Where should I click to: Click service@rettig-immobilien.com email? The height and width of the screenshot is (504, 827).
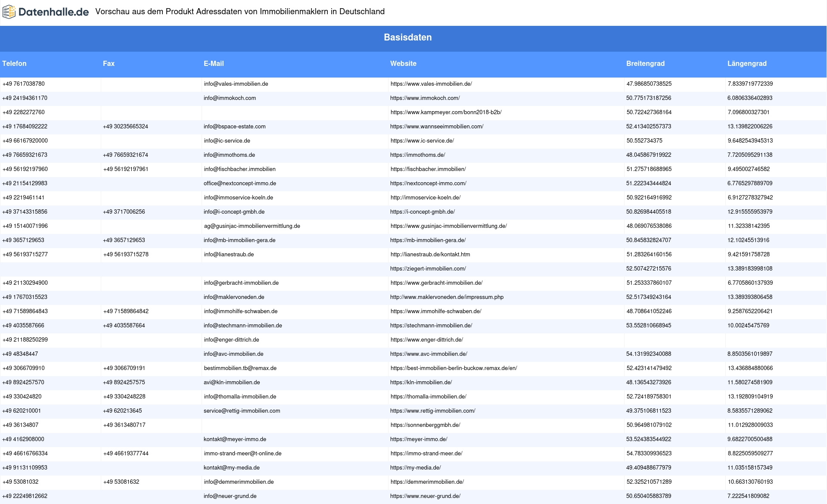[242, 411]
